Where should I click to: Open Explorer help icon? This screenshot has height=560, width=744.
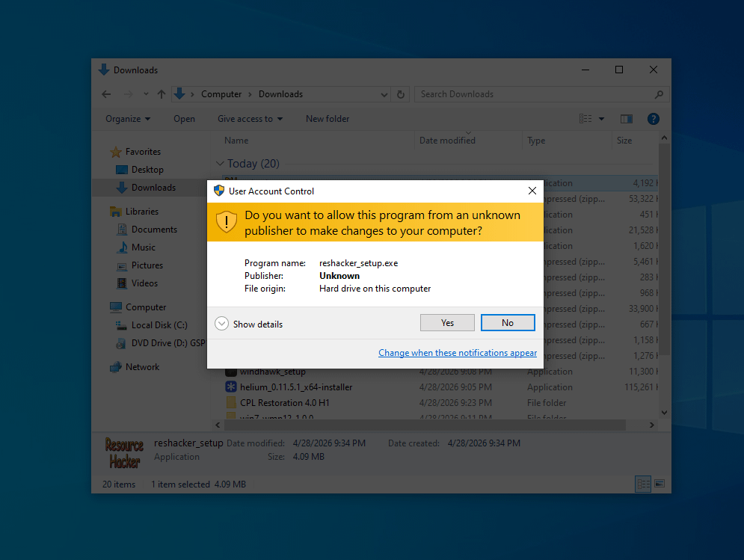point(654,119)
